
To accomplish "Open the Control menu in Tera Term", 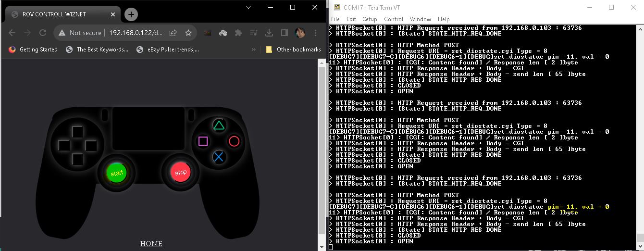I will 393,19.
